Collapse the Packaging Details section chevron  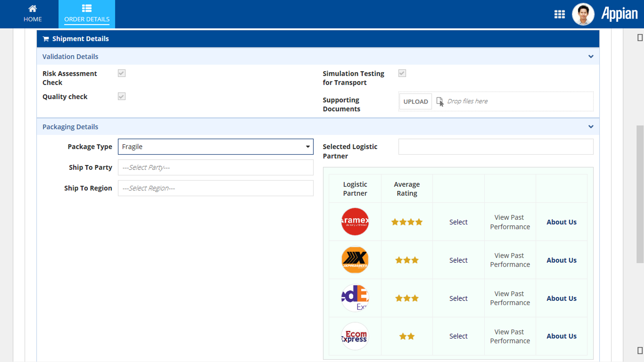[591, 127]
